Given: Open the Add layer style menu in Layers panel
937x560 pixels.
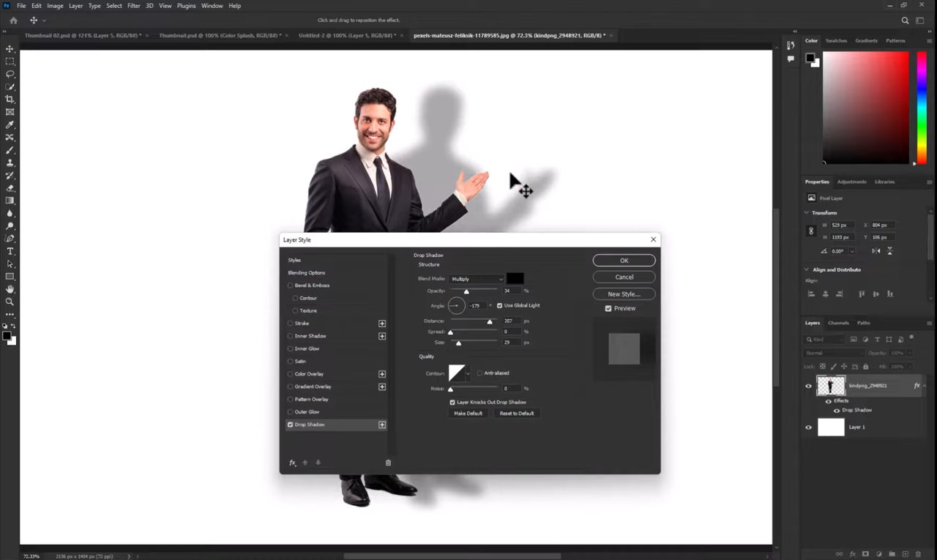Looking at the screenshot, I should [852, 554].
